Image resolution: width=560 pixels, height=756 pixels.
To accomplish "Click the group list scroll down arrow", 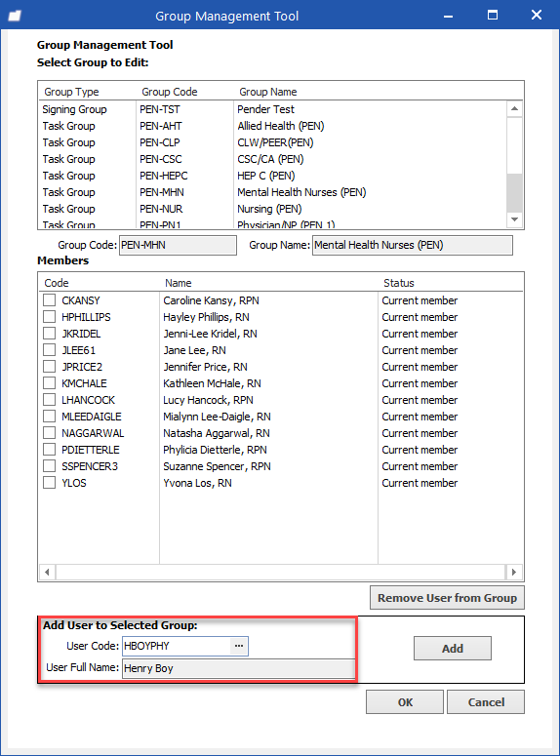I will [x=515, y=219].
